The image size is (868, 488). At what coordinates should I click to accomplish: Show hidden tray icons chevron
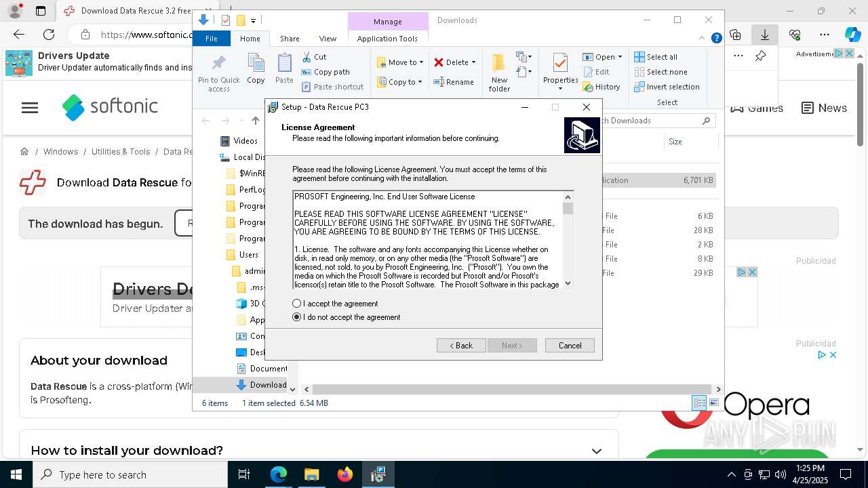pyautogui.click(x=731, y=474)
